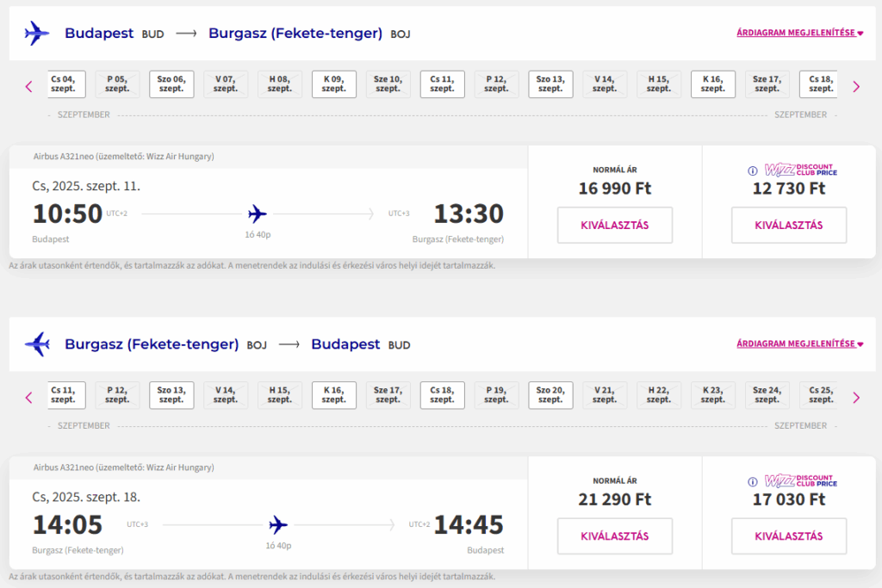Select outbound date Szo 06, szept.
This screenshot has width=882, height=588.
[x=171, y=84]
